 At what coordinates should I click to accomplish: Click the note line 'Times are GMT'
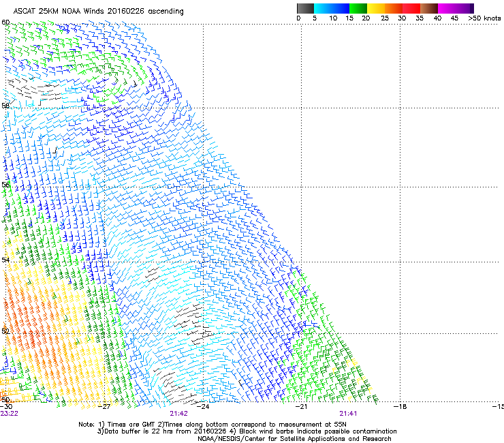coord(131,425)
